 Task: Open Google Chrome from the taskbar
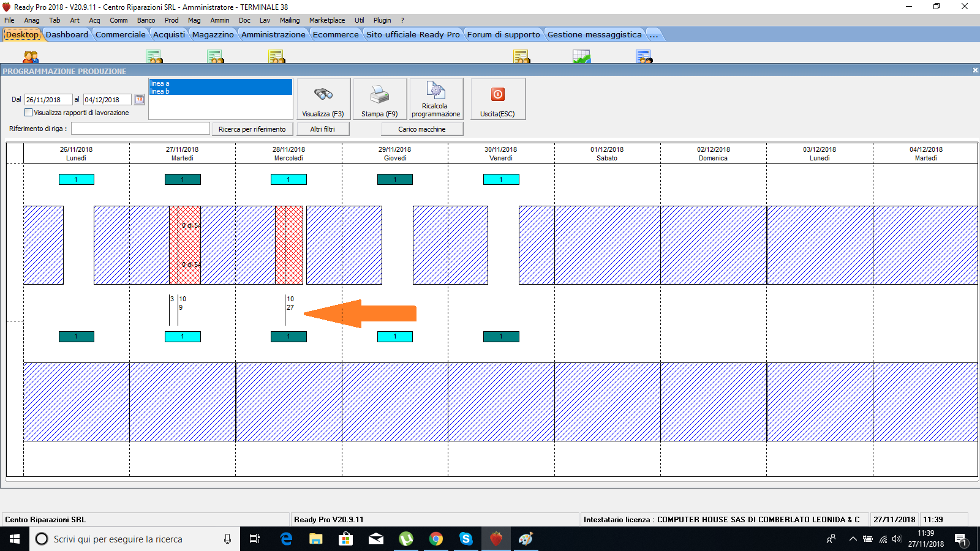[x=435, y=539]
